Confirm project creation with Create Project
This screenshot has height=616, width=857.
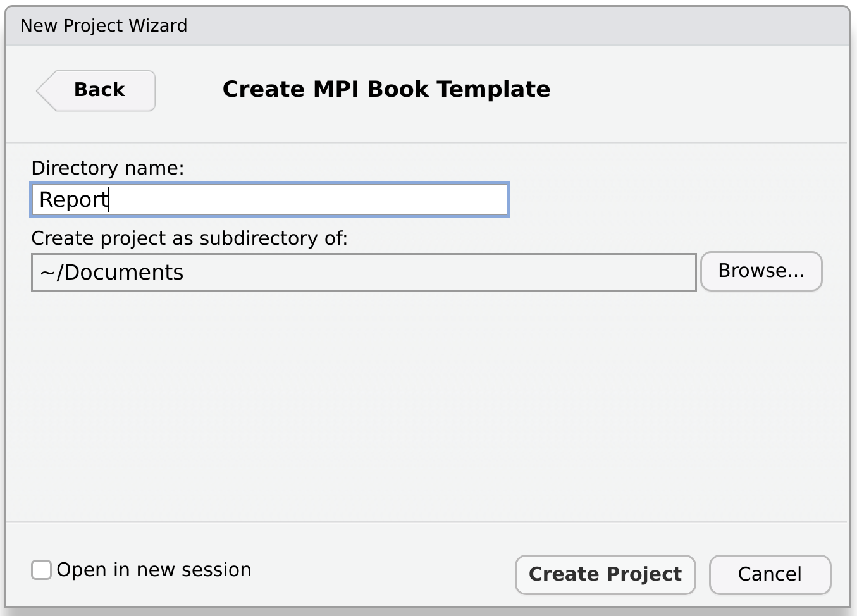tap(605, 574)
